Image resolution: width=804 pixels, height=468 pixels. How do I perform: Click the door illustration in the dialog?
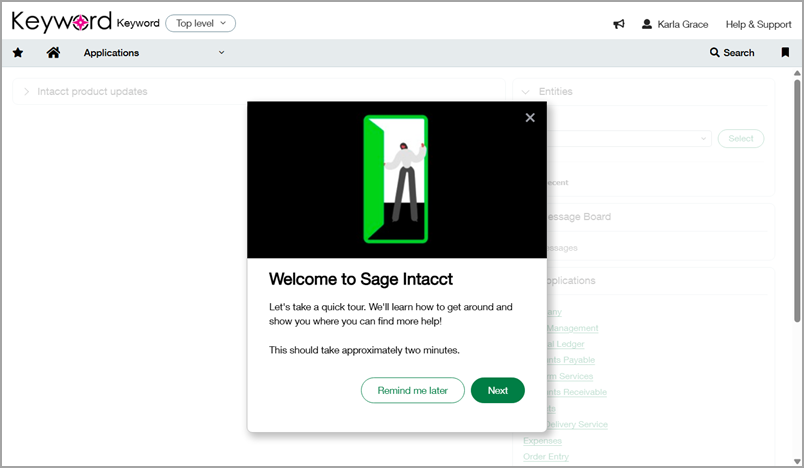(396, 179)
